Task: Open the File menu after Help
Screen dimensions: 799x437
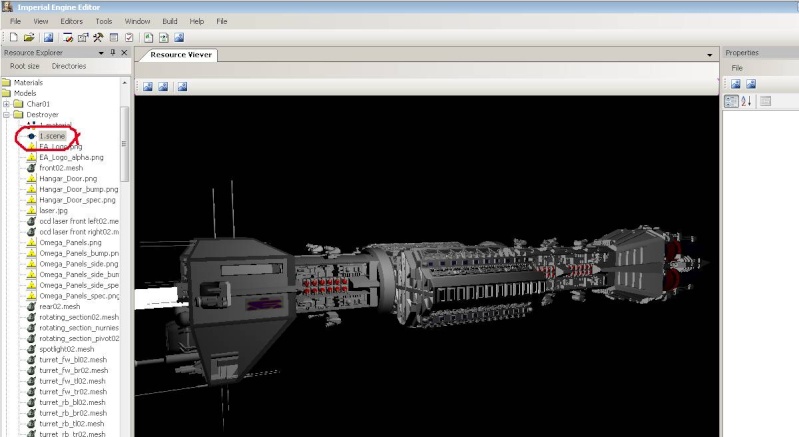Action: tap(222, 21)
